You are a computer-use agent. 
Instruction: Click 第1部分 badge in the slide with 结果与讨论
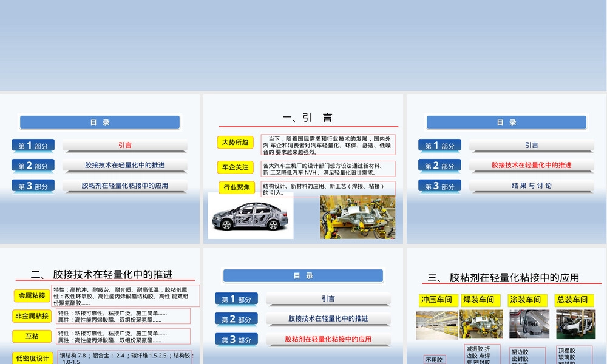(x=439, y=146)
